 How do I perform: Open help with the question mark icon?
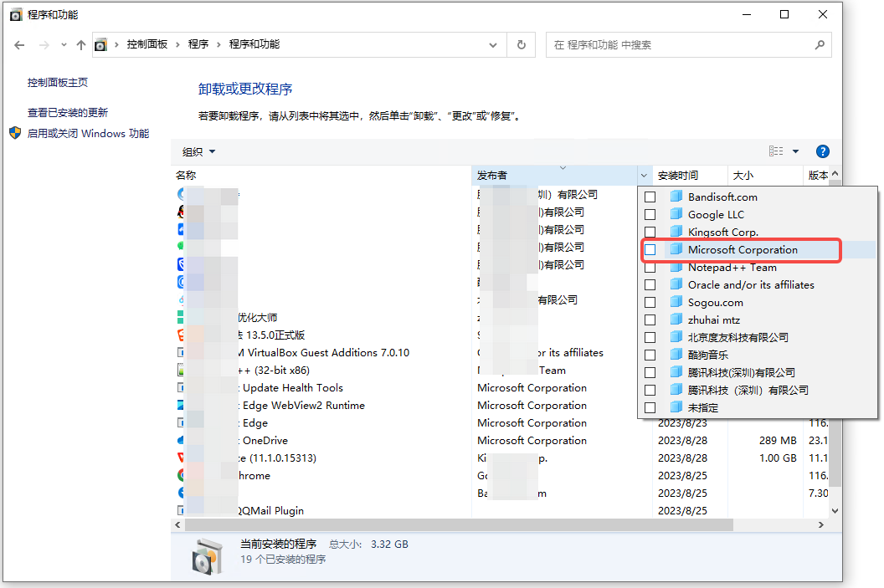[823, 151]
